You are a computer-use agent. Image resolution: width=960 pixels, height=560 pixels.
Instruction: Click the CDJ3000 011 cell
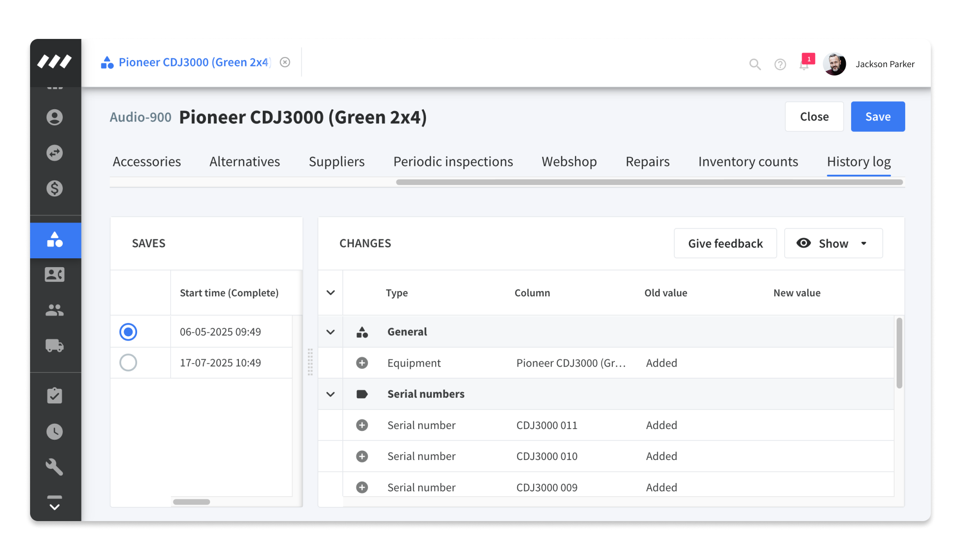(547, 425)
